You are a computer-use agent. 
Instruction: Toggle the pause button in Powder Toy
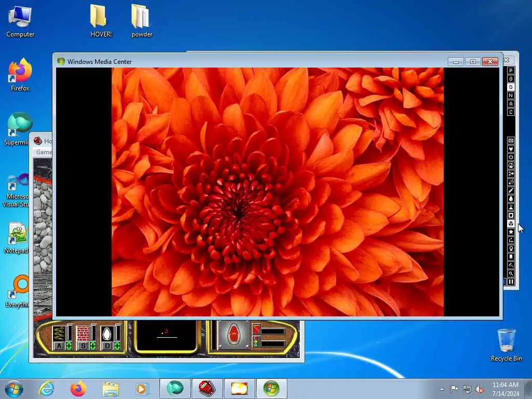(x=511, y=282)
